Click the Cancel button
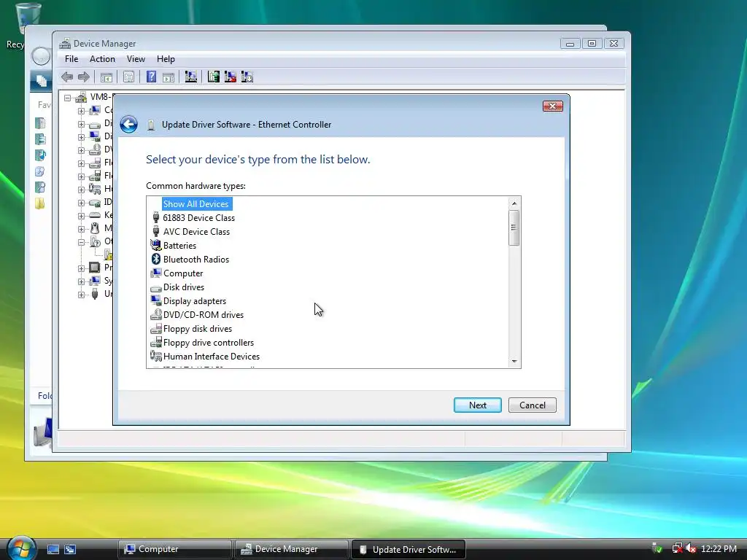 532,405
